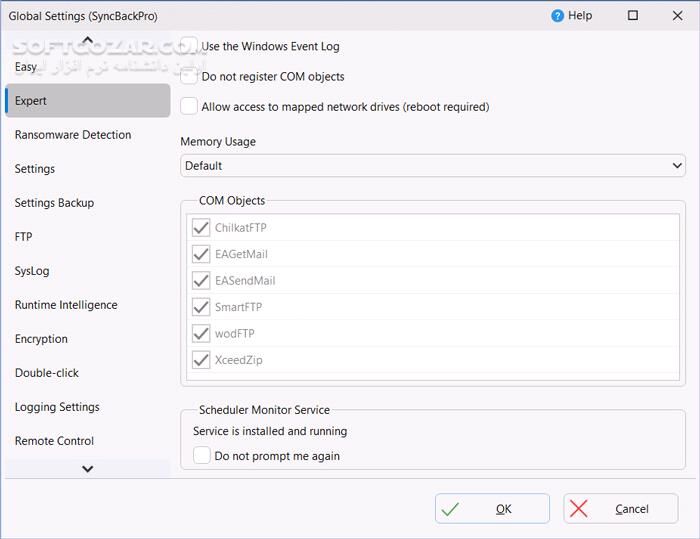Viewport: 700px width, 539px height.
Task: Check Do not prompt me again
Action: click(201, 455)
